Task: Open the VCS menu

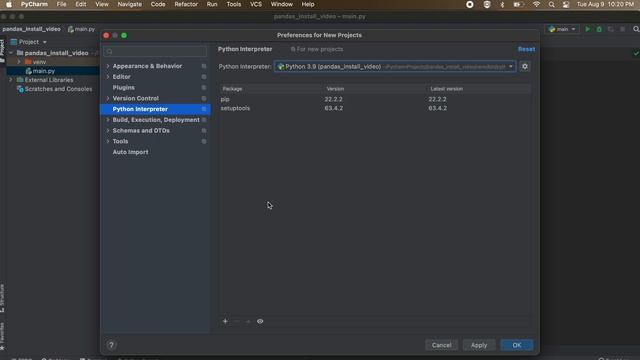Action: (x=256, y=4)
